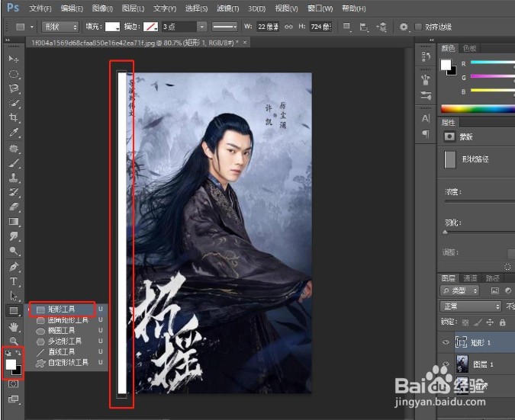Select the History Brush tool
Screen dimensions: 515x420
tap(14, 192)
